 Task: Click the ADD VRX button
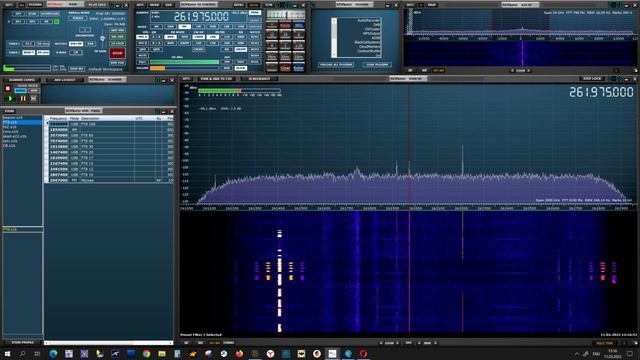[118, 30]
